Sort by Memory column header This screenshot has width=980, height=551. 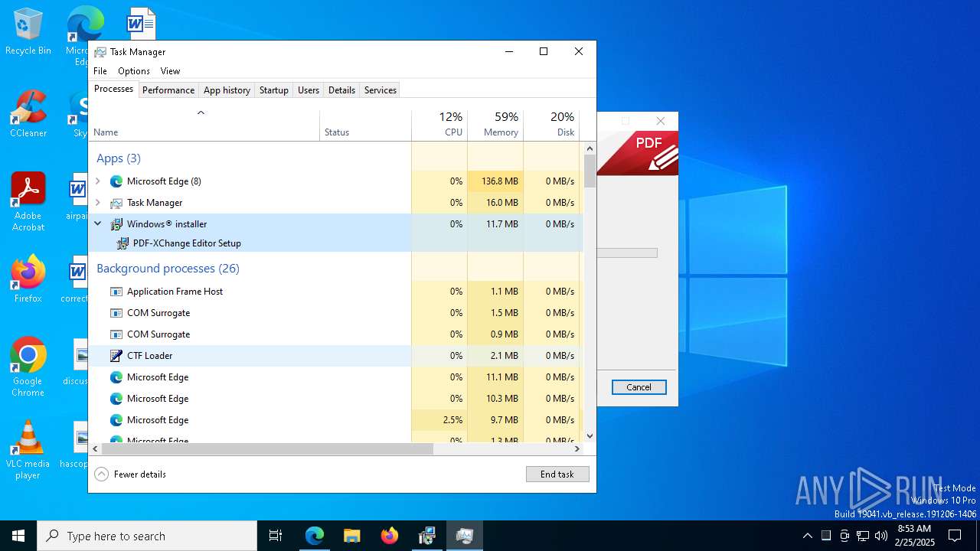495,125
